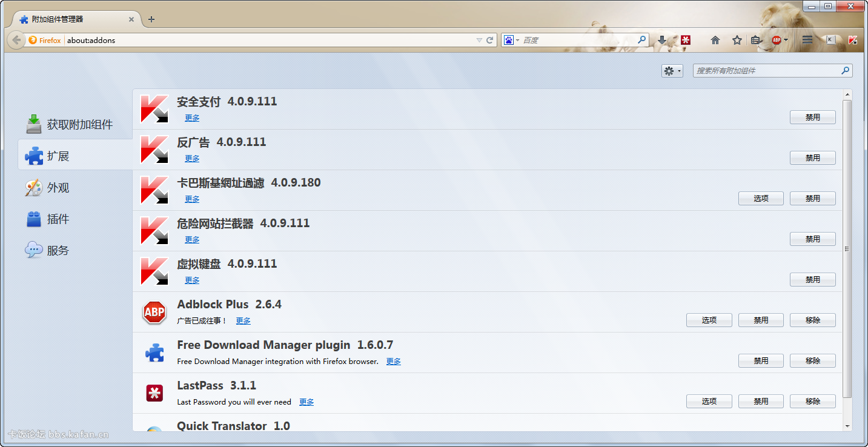The height and width of the screenshot is (447, 868).
Task: Click the bookmark star icon
Action: (737, 40)
